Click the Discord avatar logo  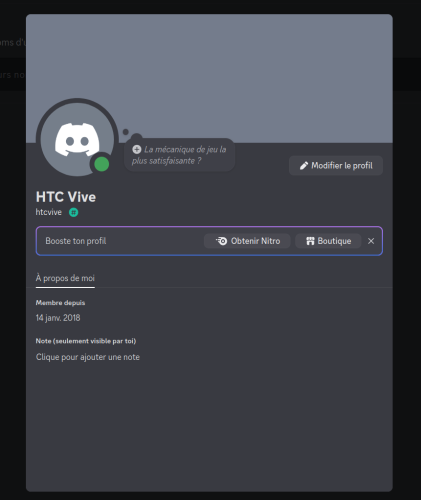pos(77,138)
